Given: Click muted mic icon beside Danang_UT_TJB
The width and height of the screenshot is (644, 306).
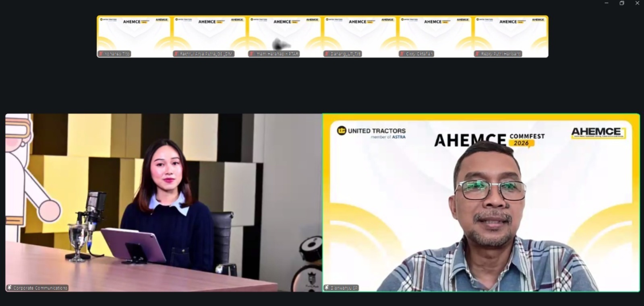Looking at the screenshot, I should coord(327,54).
